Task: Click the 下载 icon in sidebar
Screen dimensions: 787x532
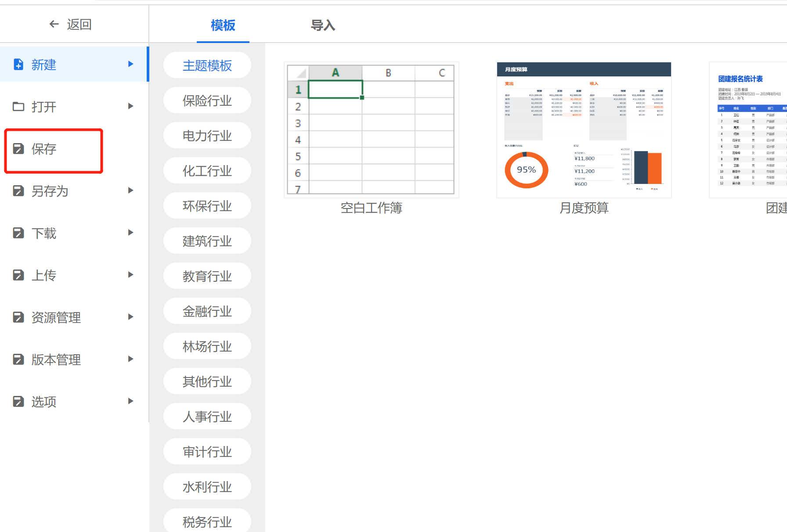Action: tap(18, 233)
